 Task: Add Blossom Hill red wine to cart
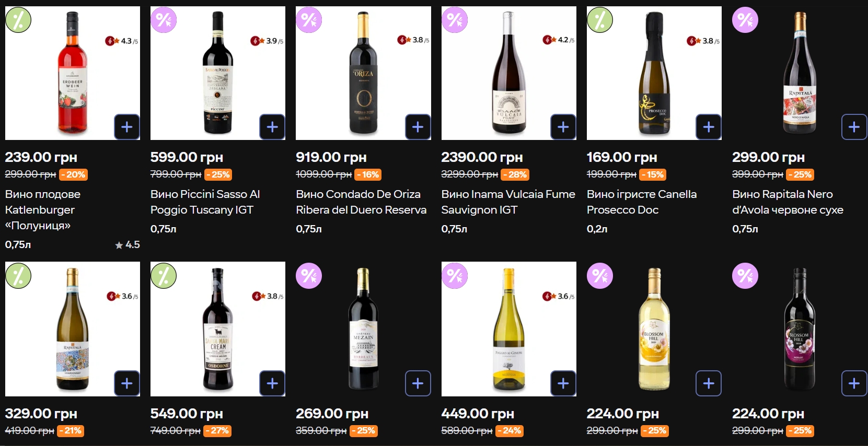click(854, 383)
